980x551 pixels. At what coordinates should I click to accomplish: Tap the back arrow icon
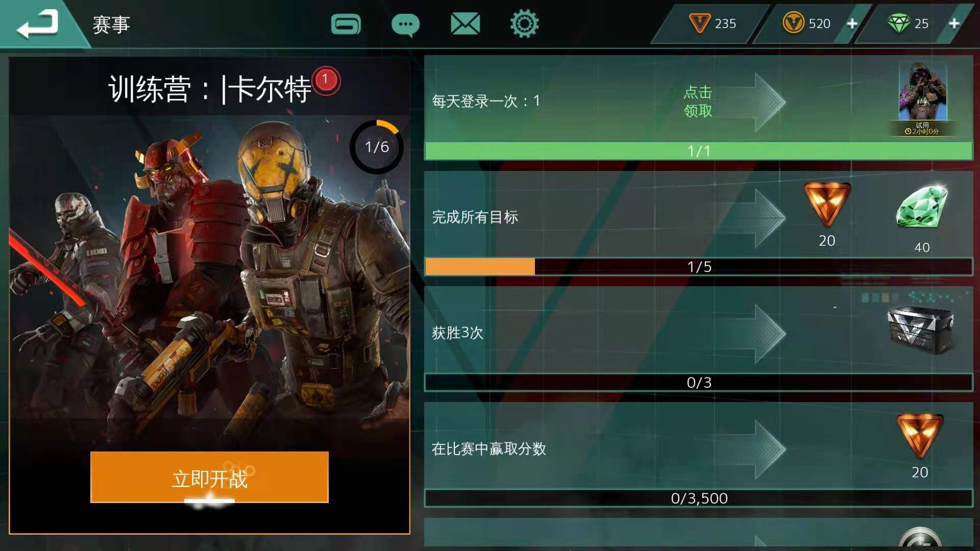[37, 23]
